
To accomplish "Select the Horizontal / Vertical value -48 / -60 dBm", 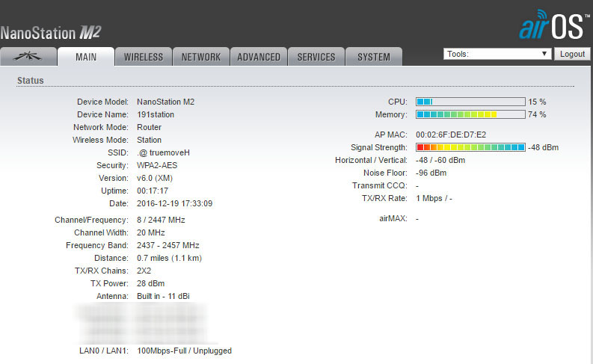I will click(x=440, y=160).
